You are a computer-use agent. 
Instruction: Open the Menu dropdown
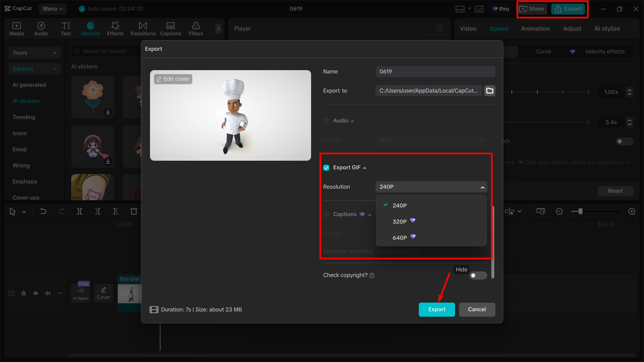point(52,9)
